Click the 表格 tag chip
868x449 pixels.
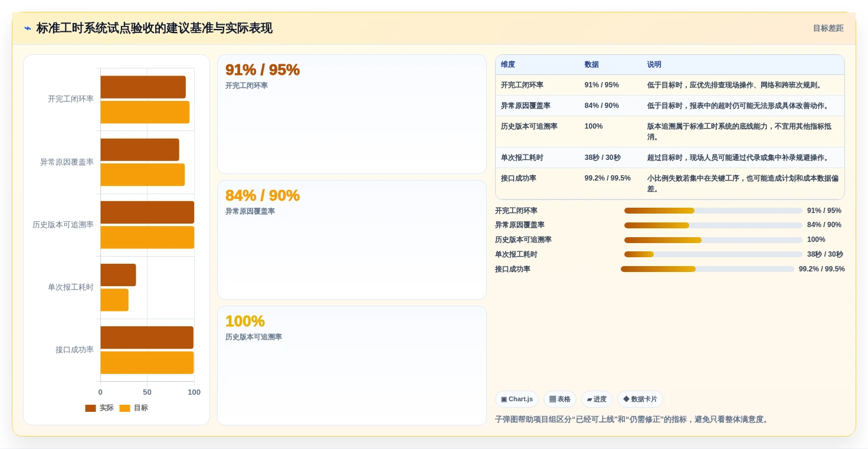(560, 399)
